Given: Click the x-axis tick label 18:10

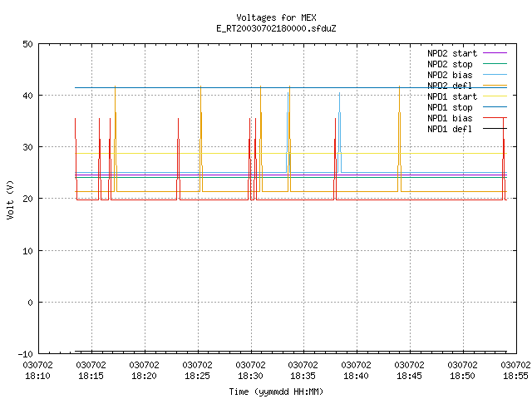Looking at the screenshot, I should [x=37, y=376].
